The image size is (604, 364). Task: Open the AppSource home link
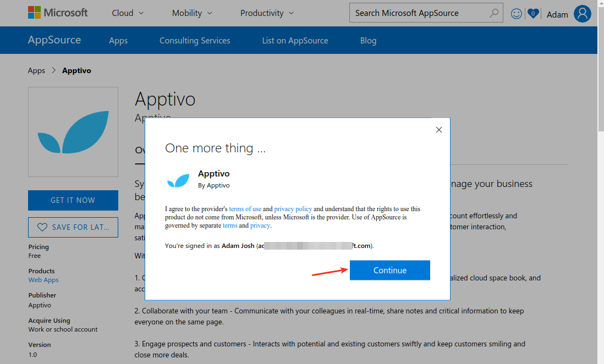(54, 40)
